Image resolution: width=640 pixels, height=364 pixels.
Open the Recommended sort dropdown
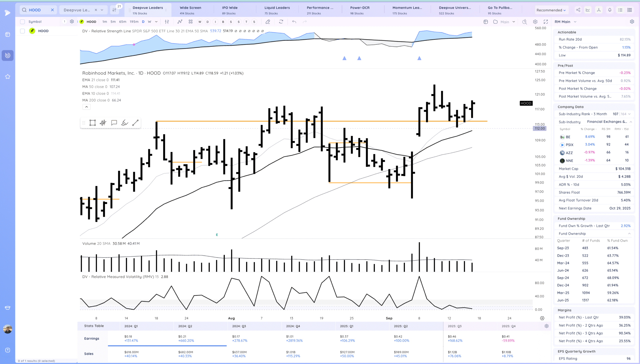pos(551,10)
